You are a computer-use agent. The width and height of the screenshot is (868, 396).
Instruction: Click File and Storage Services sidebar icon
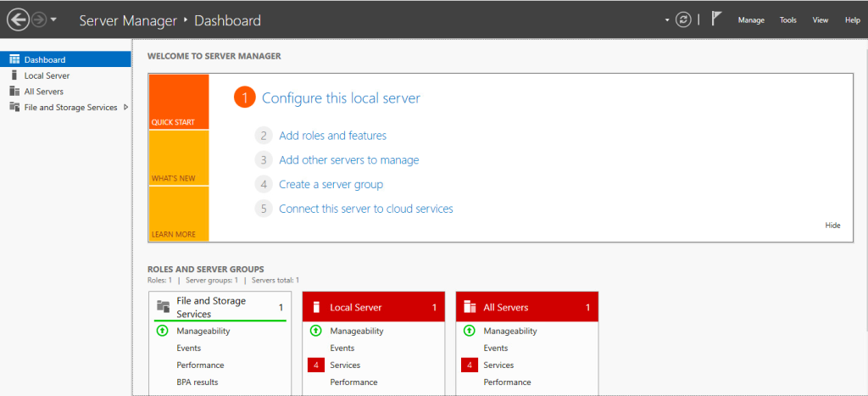coord(14,107)
